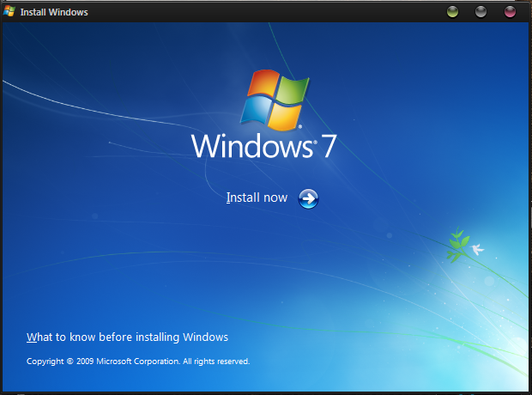Viewport: 532px width, 395px height.
Task: Open What to know before installing Windows
Action: point(127,337)
